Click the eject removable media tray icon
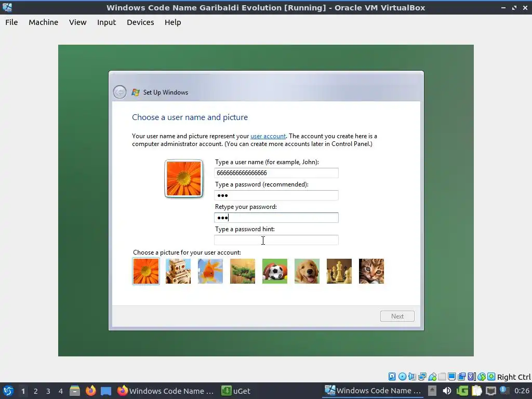This screenshot has width=532, height=399. pyautogui.click(x=432, y=391)
